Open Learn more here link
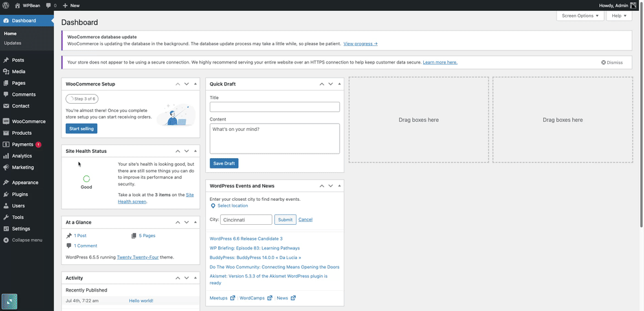The image size is (644, 311). pos(440,63)
